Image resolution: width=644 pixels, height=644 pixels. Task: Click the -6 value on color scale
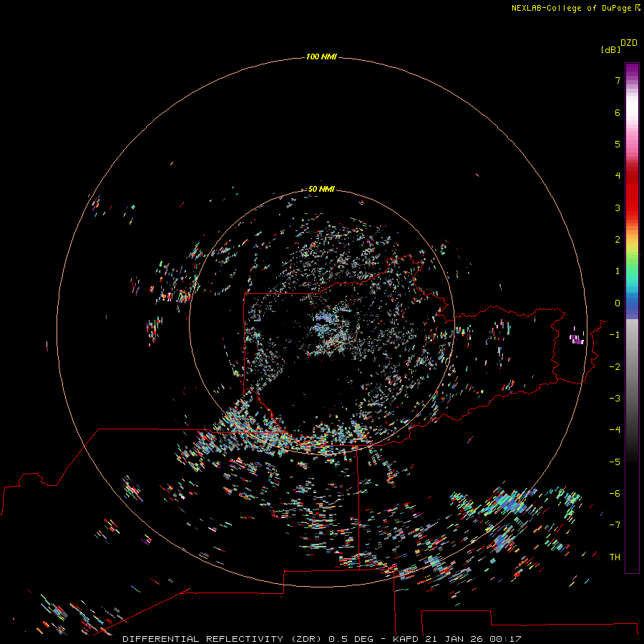click(615, 494)
